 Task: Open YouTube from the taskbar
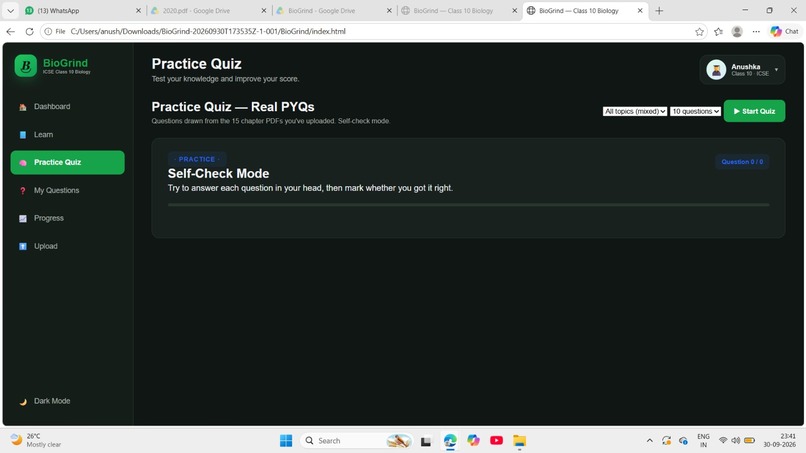pyautogui.click(x=497, y=441)
